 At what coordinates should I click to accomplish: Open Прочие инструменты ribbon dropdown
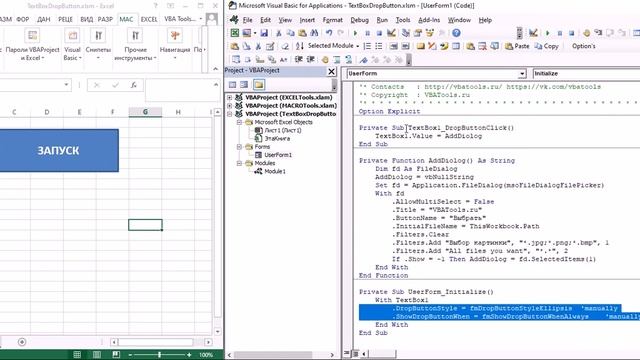[135, 45]
